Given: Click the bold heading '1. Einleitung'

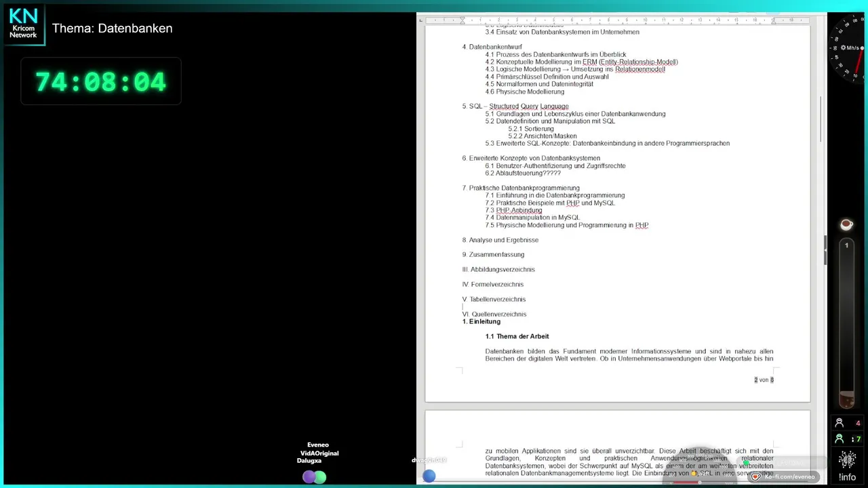Looking at the screenshot, I should pyautogui.click(x=481, y=321).
